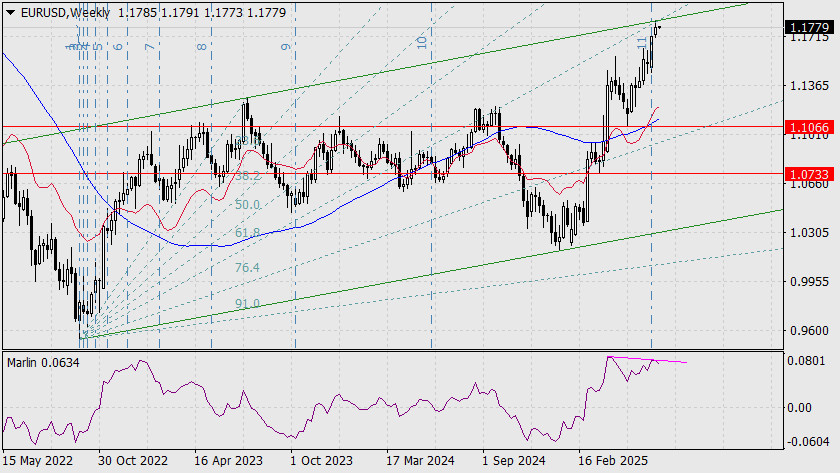
Task: Click the price axis value 0.9600
Action: [809, 331]
